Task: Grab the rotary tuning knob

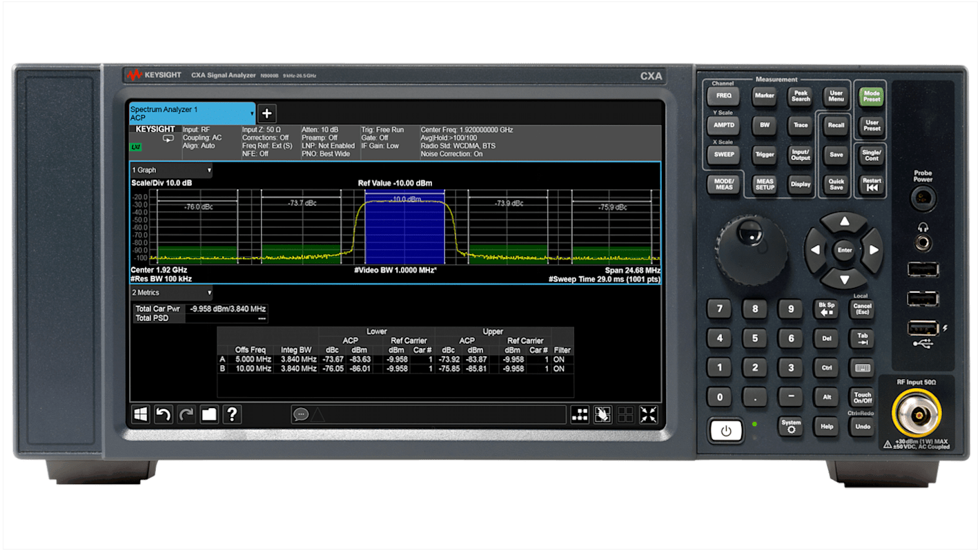Action: click(751, 250)
